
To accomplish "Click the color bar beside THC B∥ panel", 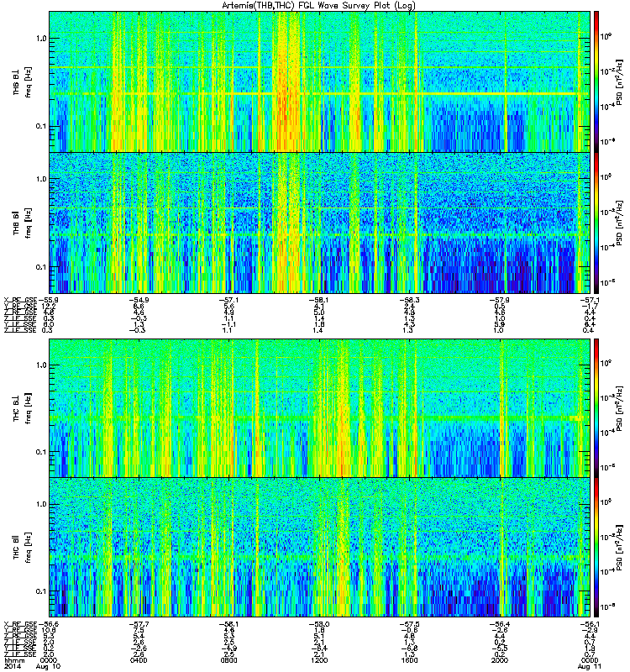I will [x=596, y=548].
